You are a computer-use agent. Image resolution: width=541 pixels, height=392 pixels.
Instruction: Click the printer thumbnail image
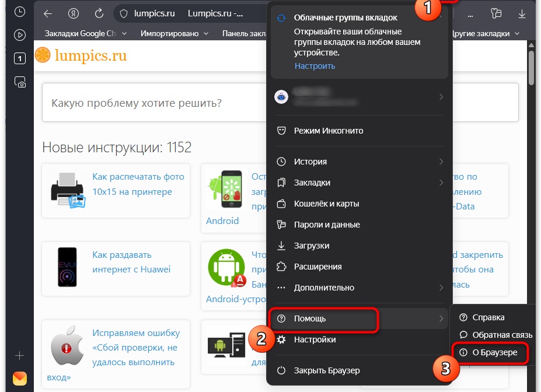[x=68, y=190]
